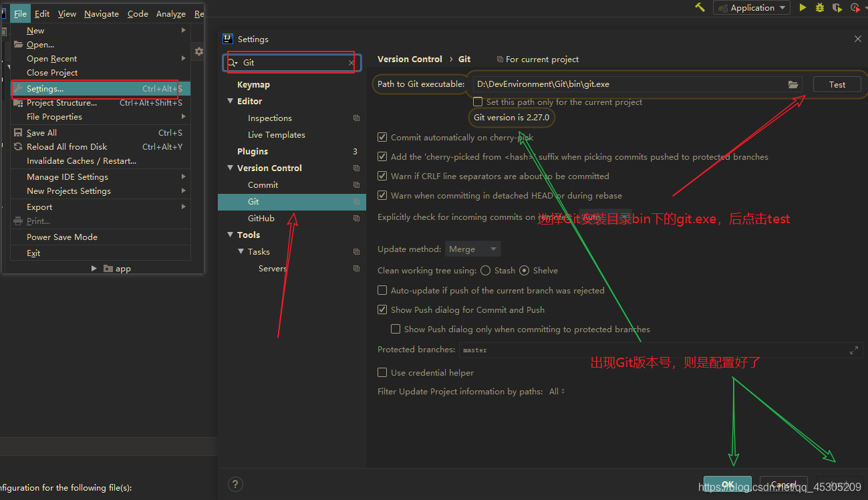Open the Application run configuration dropdown
Screen dimensions: 868x500
752,7
